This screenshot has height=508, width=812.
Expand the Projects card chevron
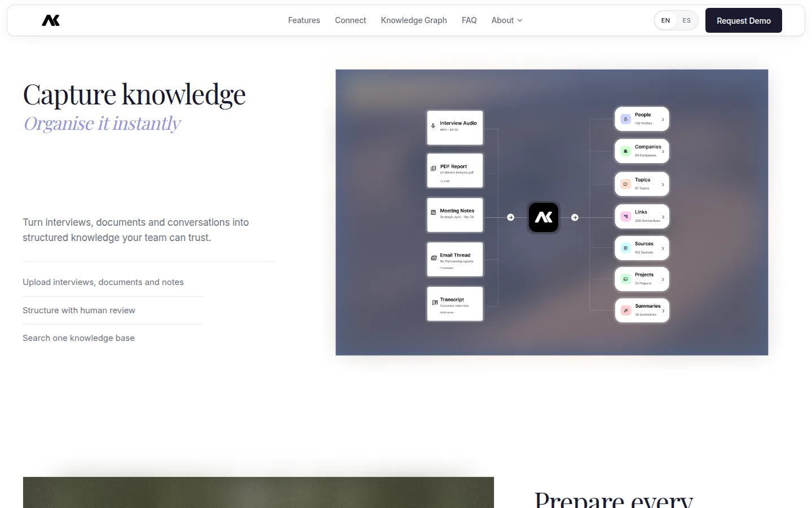(663, 279)
